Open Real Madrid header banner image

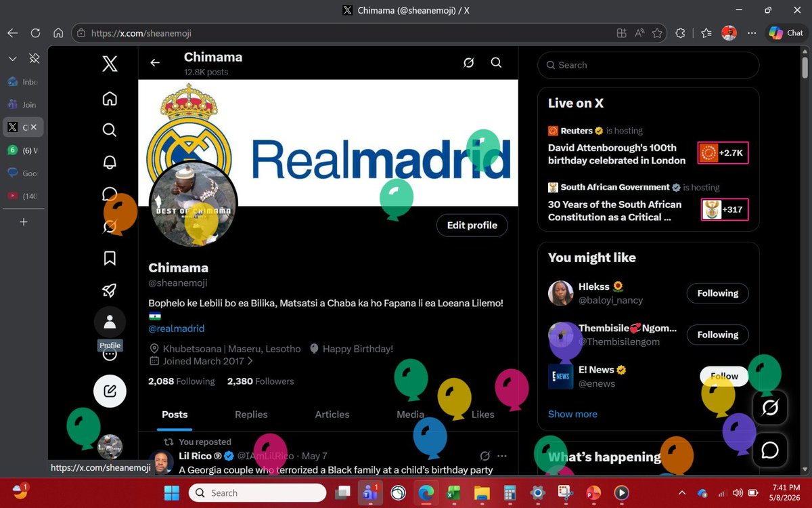coord(328,143)
